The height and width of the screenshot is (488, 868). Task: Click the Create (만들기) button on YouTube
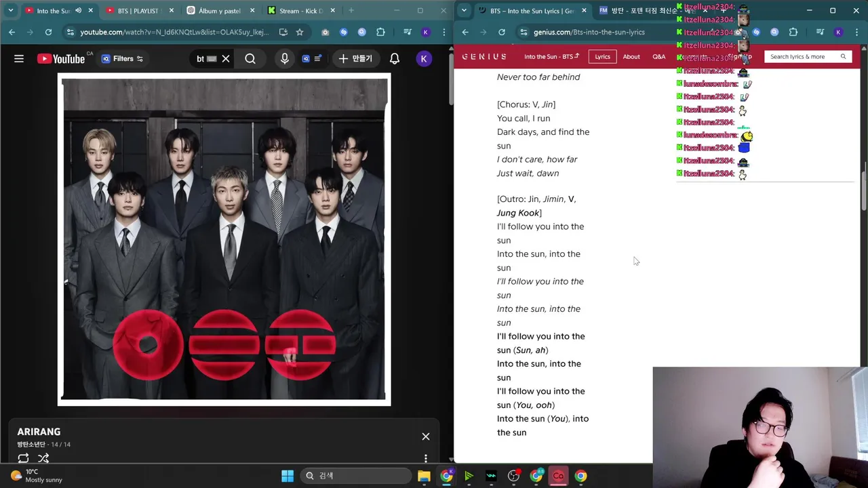[356, 59]
